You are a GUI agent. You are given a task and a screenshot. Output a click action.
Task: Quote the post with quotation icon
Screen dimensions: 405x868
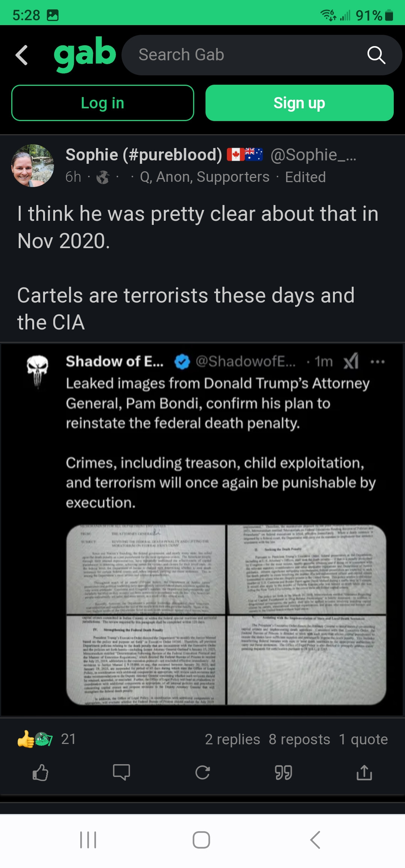tap(283, 772)
